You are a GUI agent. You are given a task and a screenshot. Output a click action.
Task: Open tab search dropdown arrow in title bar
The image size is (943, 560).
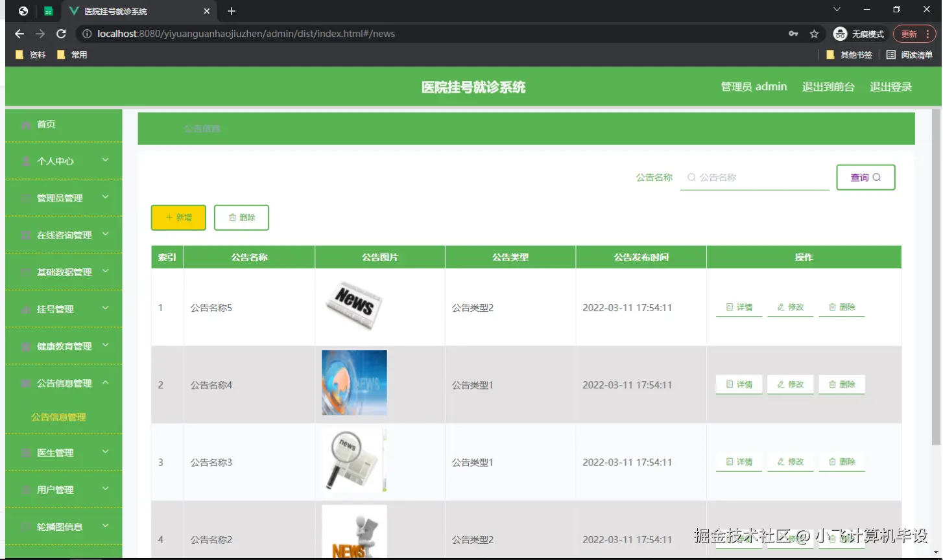coord(837,9)
